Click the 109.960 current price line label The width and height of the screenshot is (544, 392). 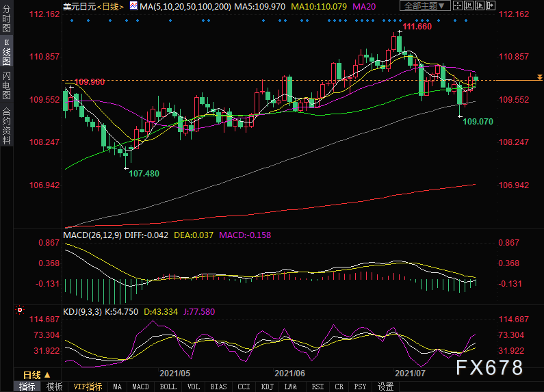coord(89,82)
